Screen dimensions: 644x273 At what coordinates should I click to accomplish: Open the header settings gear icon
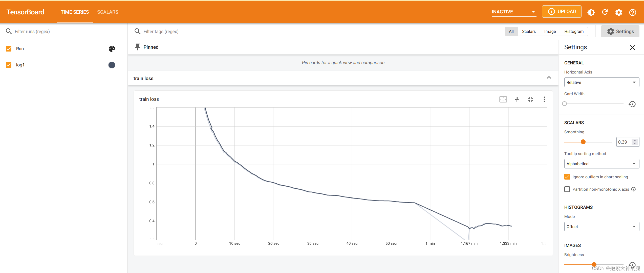click(x=619, y=12)
